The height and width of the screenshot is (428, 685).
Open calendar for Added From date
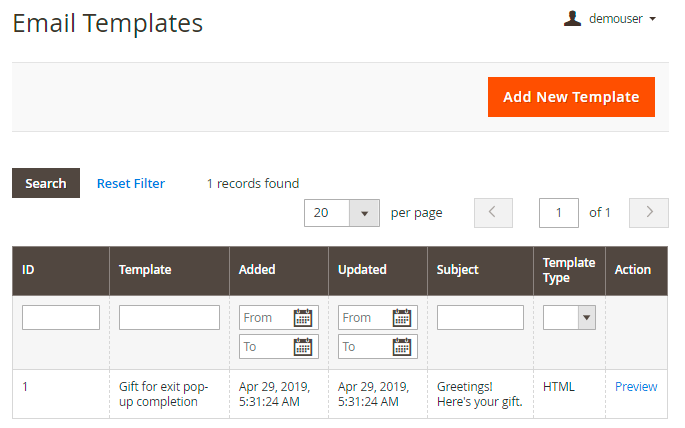303,318
